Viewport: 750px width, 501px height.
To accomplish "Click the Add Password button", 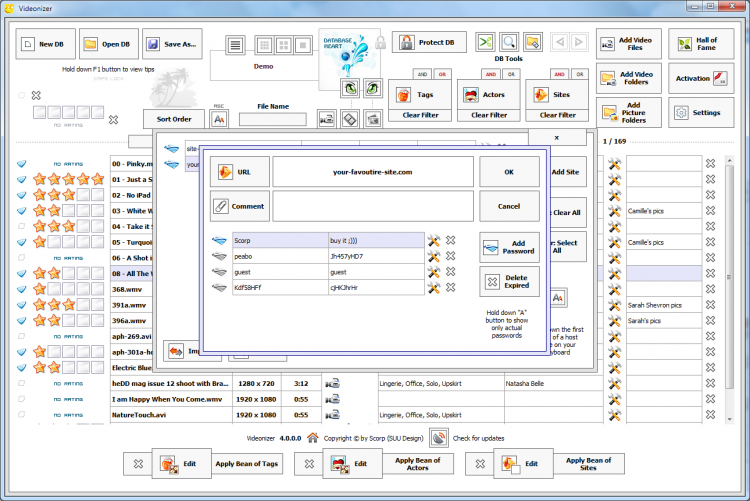I will [x=509, y=247].
